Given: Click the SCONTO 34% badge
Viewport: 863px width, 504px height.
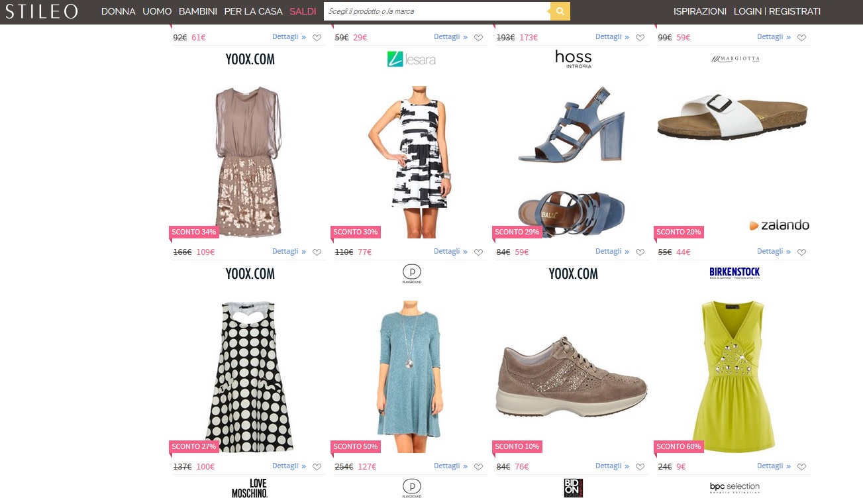Looking at the screenshot, I should pos(194,232).
